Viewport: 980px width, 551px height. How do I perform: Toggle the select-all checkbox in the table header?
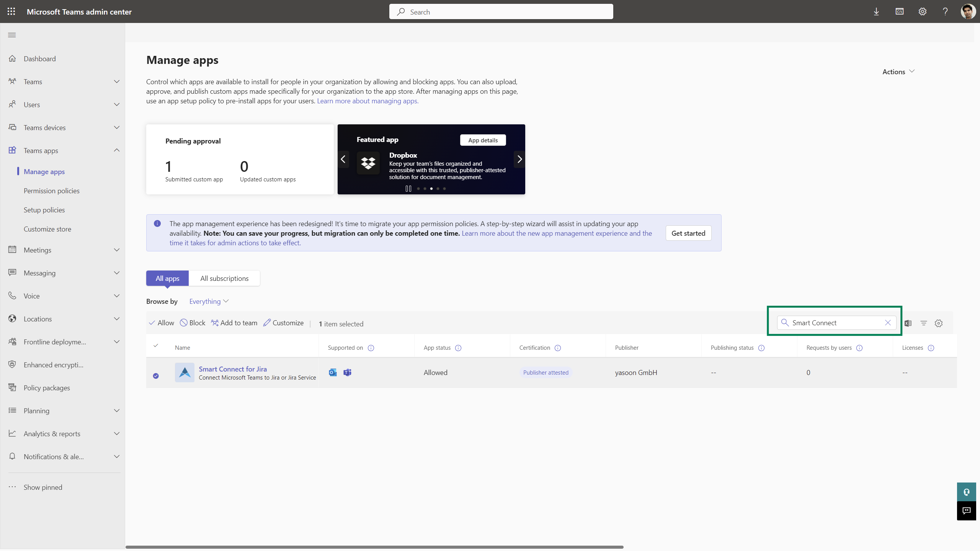pos(156,346)
